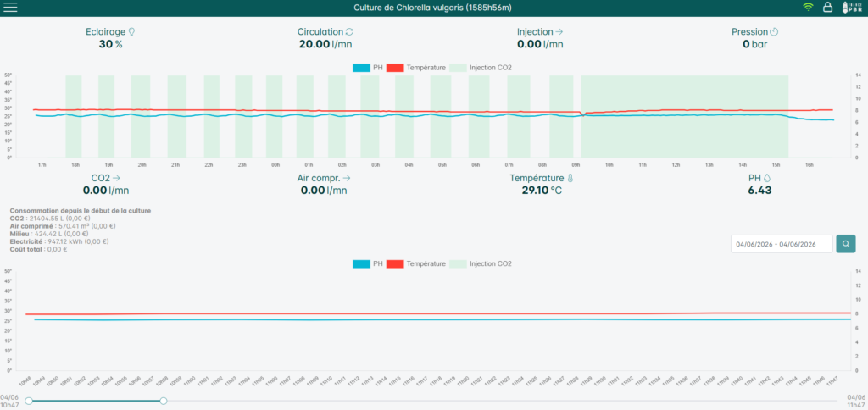Click the green Wi-Fi connection icon
This screenshot has height=410, width=868.
(808, 7)
